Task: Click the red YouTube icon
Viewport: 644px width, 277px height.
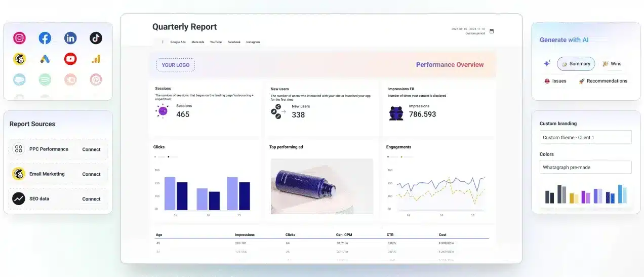Action: (x=70, y=59)
